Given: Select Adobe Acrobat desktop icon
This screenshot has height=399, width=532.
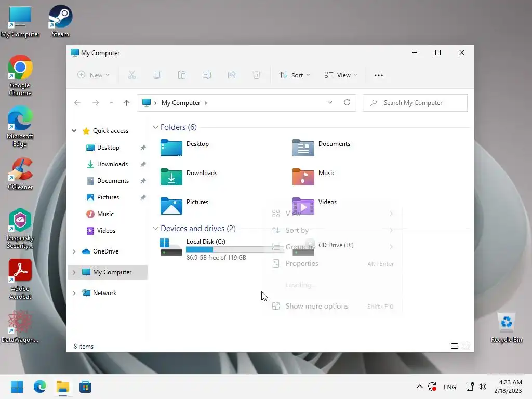Looking at the screenshot, I should point(20,279).
